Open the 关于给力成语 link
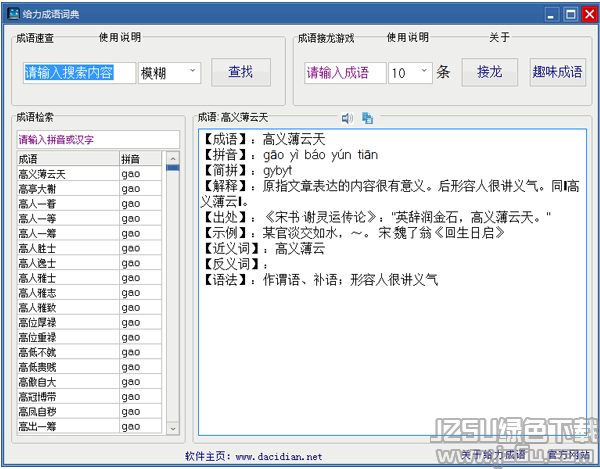600x469 pixels. (493, 454)
